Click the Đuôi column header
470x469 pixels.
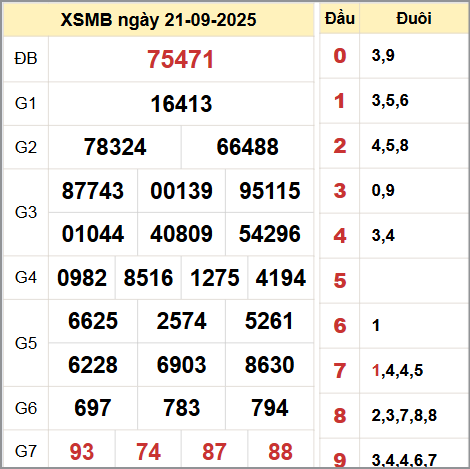tap(414, 18)
